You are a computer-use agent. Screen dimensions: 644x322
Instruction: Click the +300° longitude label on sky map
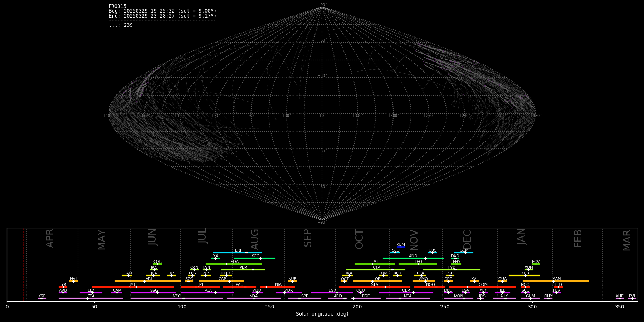coord(393,116)
